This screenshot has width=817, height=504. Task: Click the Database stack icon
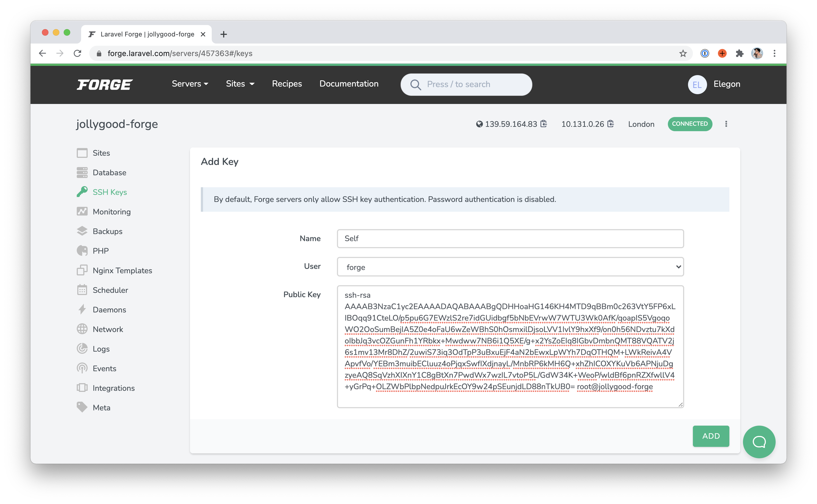point(82,173)
